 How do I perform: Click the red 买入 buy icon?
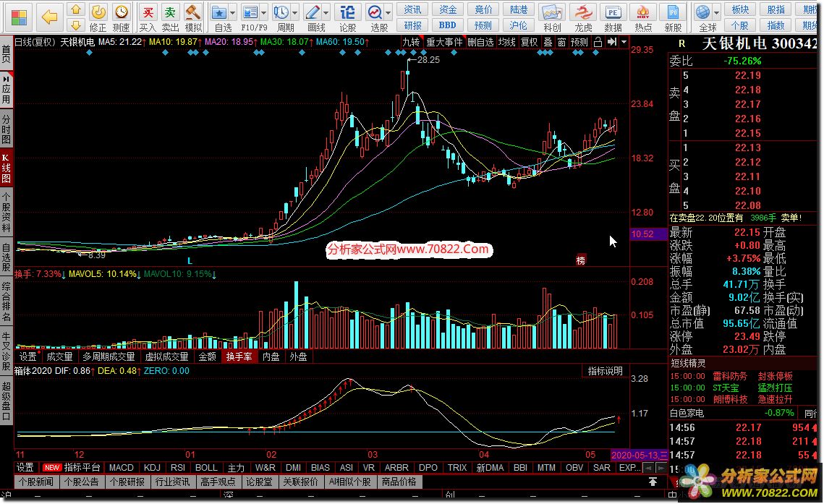coord(148,12)
